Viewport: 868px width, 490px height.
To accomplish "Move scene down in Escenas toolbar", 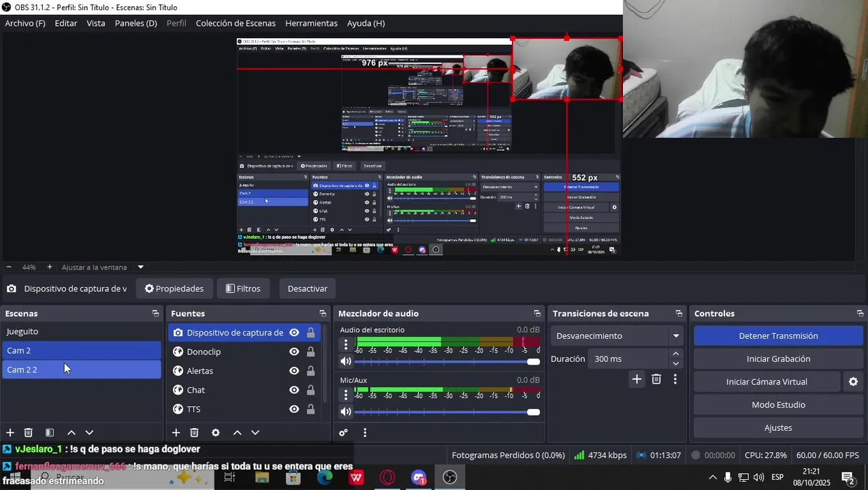I will pyautogui.click(x=89, y=433).
